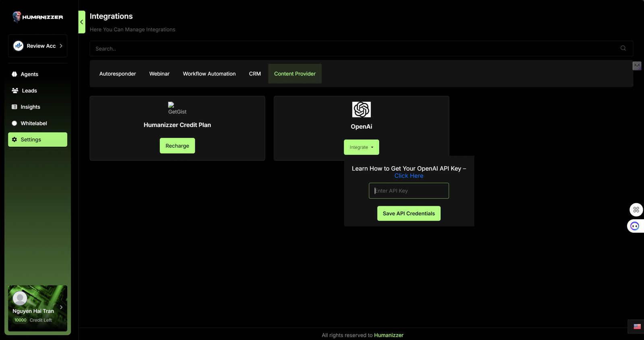644x340 pixels.
Task: Click the Agents brain icon
Action: click(x=14, y=74)
